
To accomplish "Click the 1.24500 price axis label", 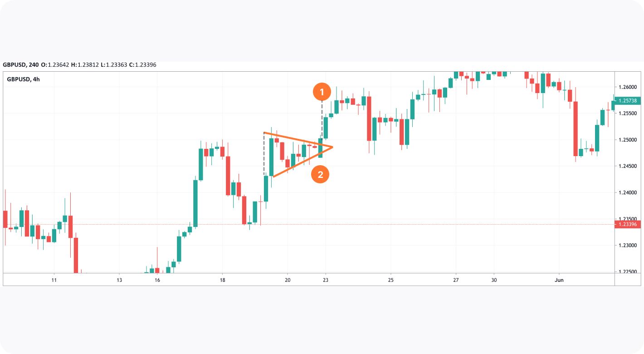I will pos(628,166).
